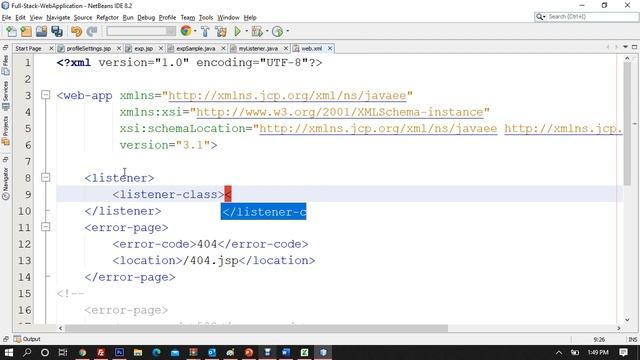Click the Build Project hammer icon

click(205, 31)
